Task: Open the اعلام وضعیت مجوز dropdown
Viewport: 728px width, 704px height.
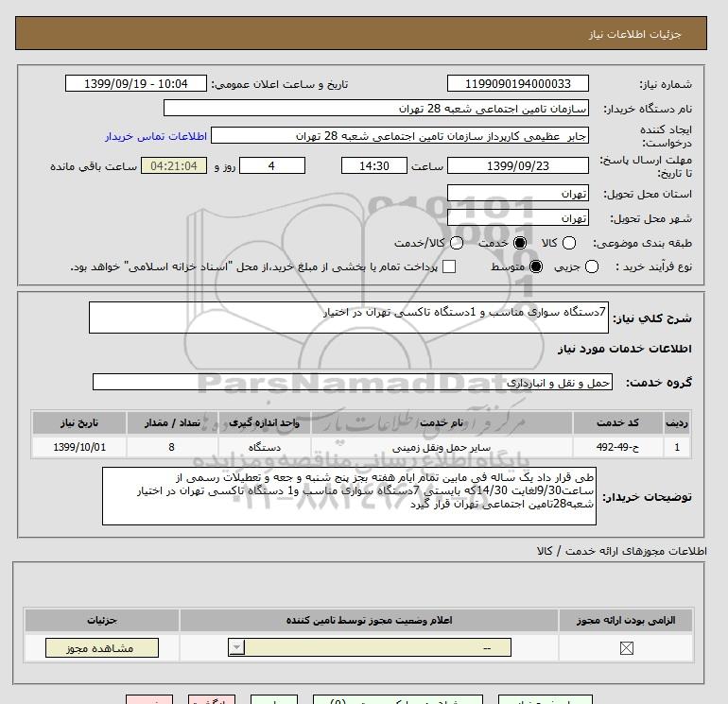Action: [x=370, y=648]
